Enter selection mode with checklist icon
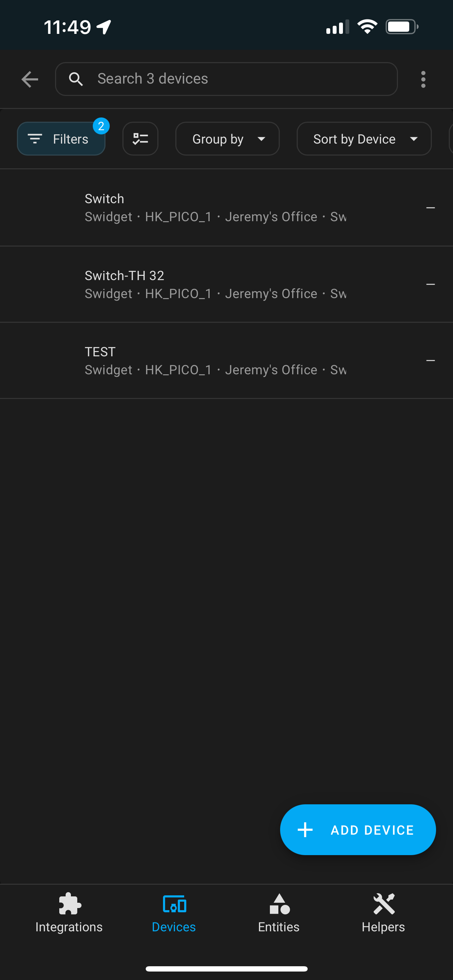Screen dimensions: 453x980 point(140,139)
